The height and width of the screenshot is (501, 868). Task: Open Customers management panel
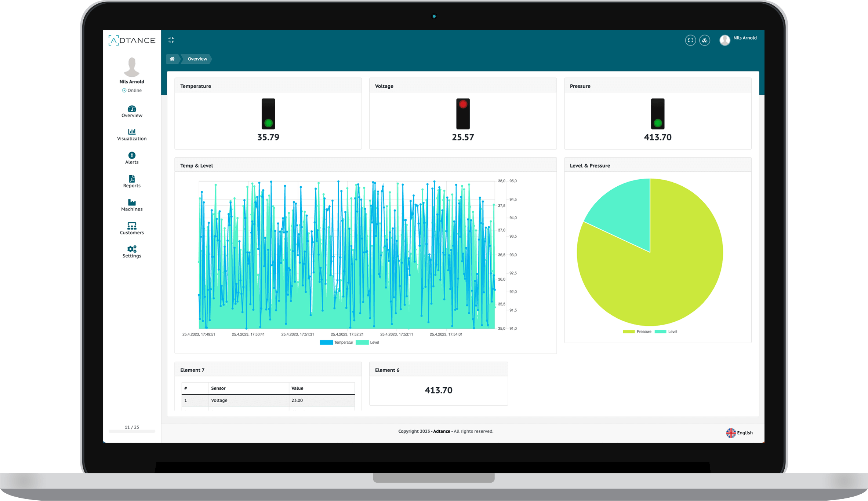click(x=131, y=228)
